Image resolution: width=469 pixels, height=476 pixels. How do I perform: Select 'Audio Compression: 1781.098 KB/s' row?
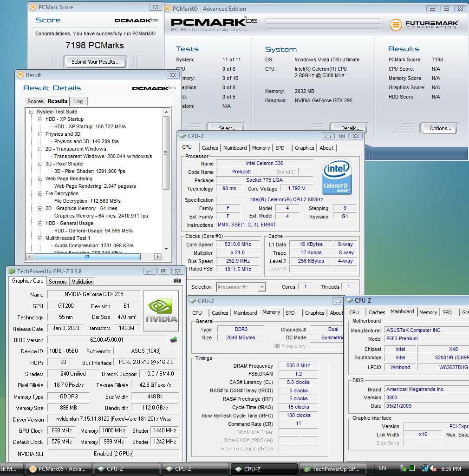[94, 245]
